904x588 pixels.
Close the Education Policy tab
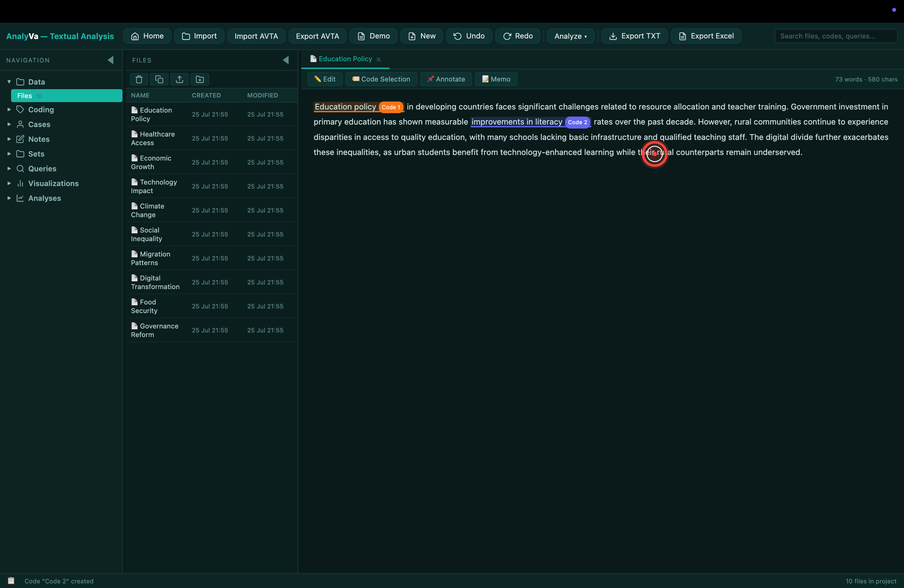pos(378,59)
